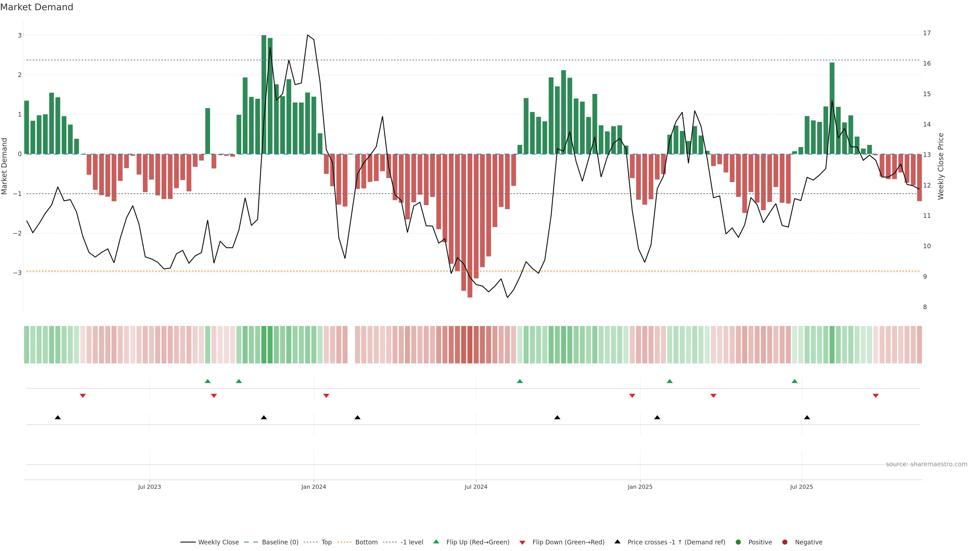Click the Jan 2024 x-axis label
Image resolution: width=980 pixels, height=551 pixels.
(x=313, y=487)
